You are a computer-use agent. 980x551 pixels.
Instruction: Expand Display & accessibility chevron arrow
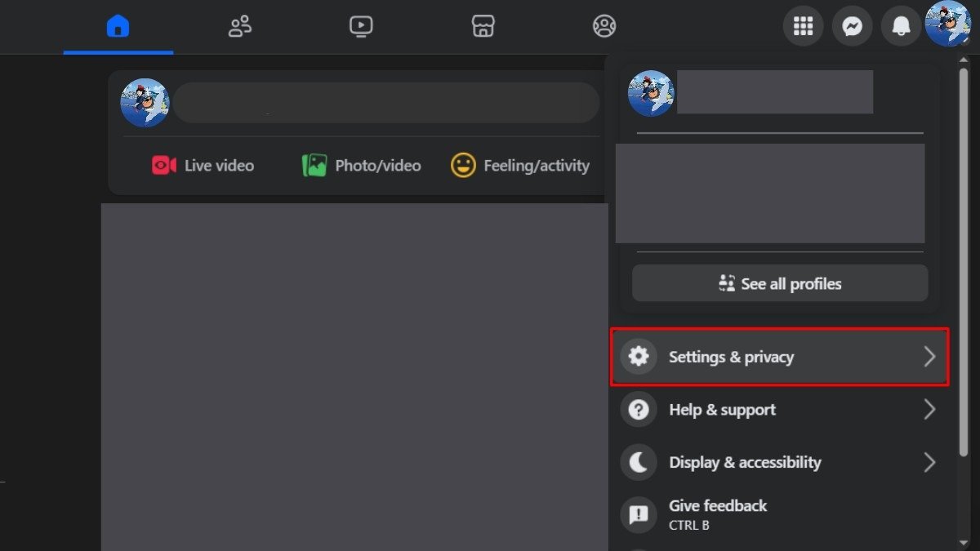tap(929, 463)
